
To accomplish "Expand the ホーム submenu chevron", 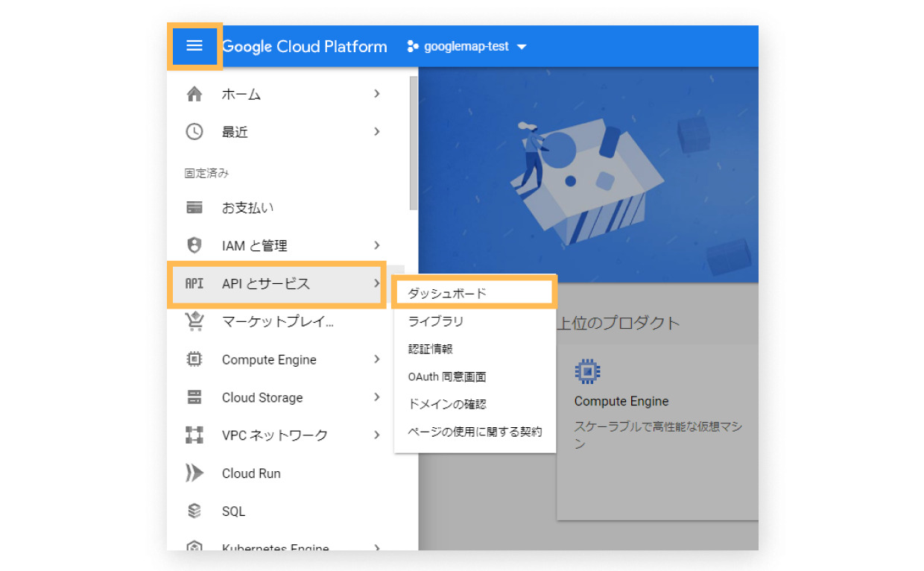I will click(377, 94).
